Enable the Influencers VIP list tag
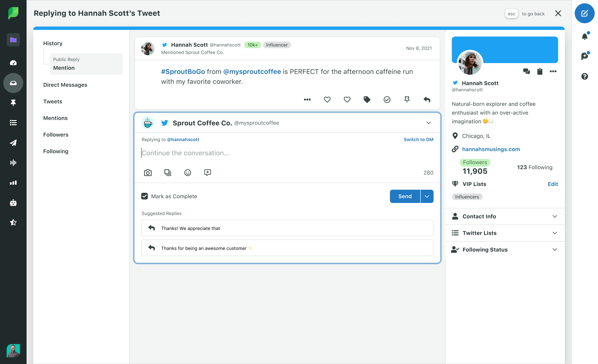This screenshot has height=364, width=598. (466, 197)
